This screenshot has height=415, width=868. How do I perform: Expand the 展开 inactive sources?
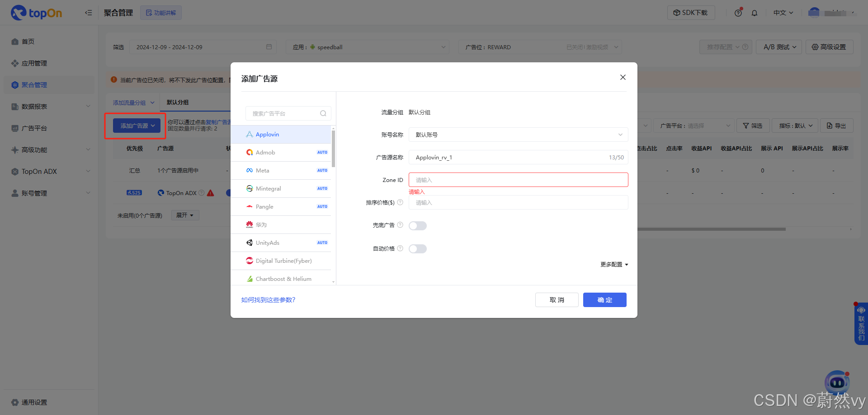pyautogui.click(x=185, y=215)
